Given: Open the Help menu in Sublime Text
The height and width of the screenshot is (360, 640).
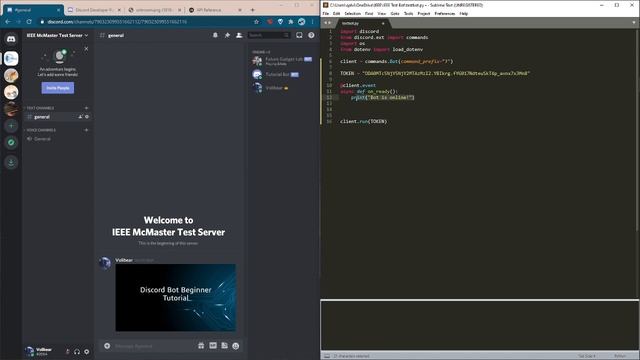Looking at the screenshot, I should [464, 13].
